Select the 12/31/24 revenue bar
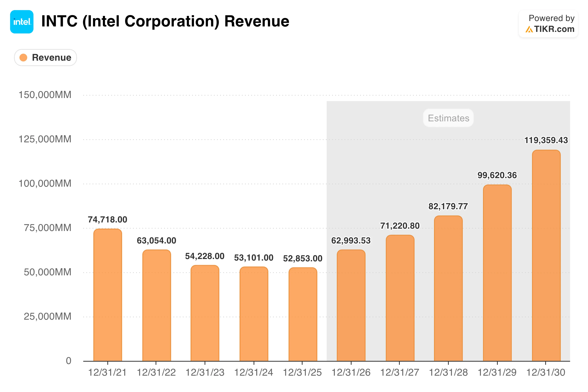The width and height of the screenshot is (588, 392). click(x=254, y=314)
